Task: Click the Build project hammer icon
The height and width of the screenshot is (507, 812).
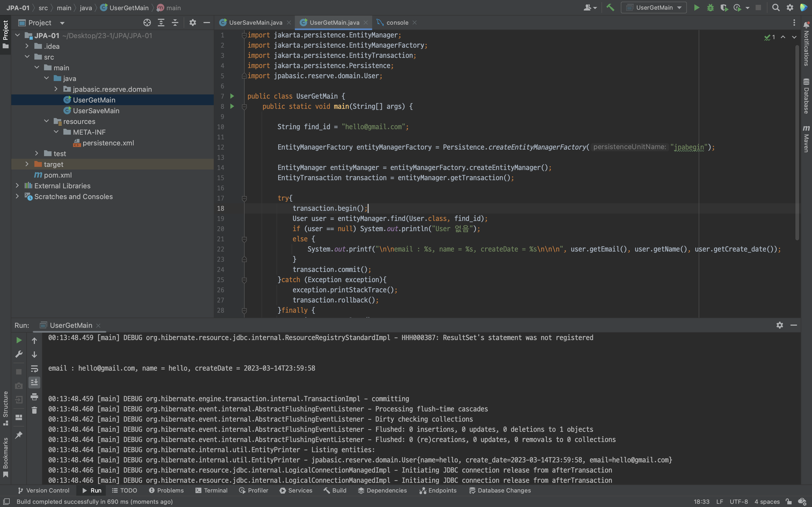Action: pyautogui.click(x=610, y=8)
